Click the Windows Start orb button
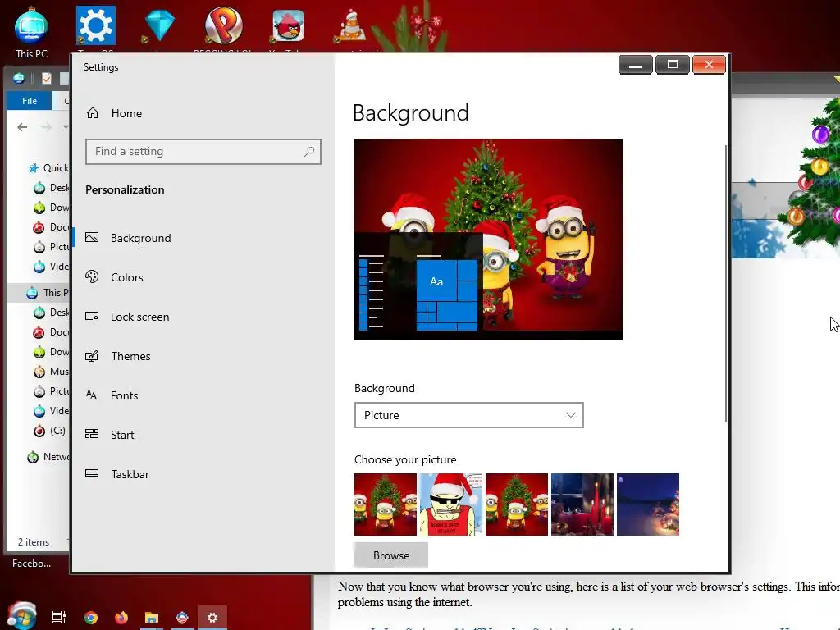The height and width of the screenshot is (630, 840). tap(22, 616)
